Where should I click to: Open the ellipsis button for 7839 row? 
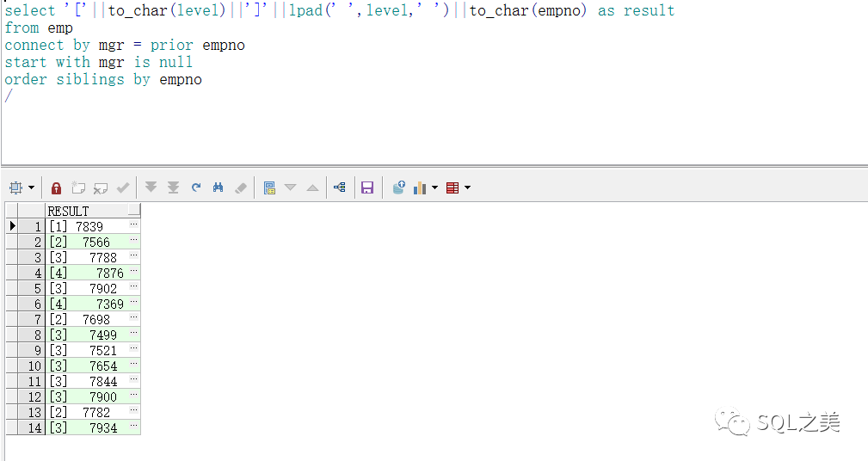(134, 224)
